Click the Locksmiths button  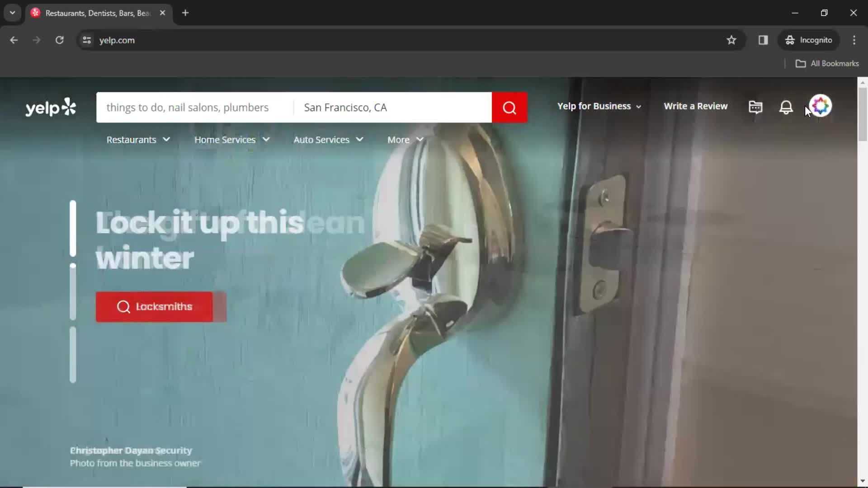(155, 307)
